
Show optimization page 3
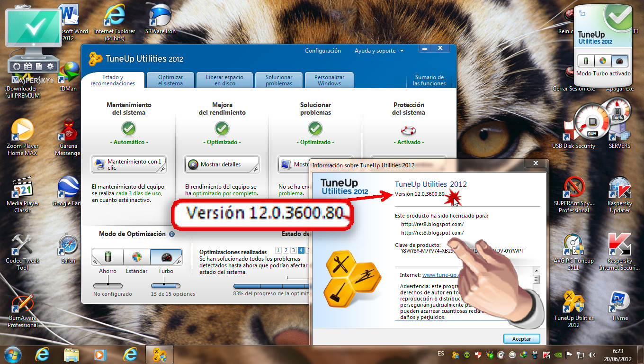[x=294, y=250]
